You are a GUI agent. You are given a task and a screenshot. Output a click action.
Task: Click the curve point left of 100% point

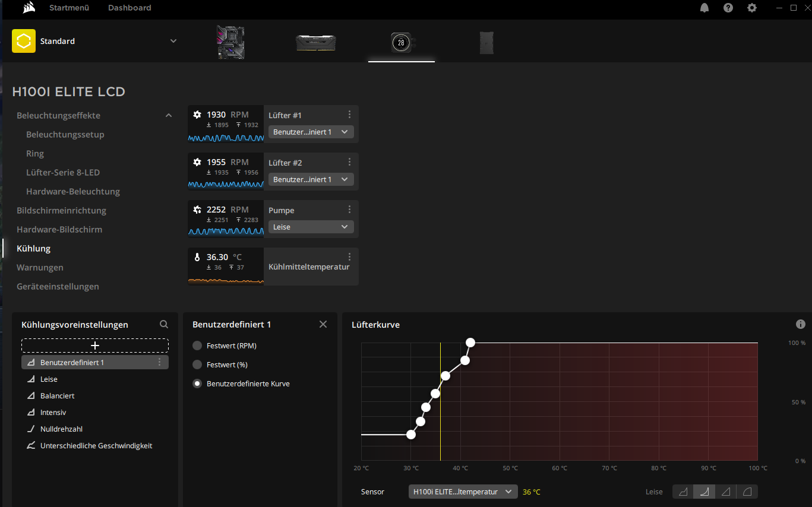[465, 360]
